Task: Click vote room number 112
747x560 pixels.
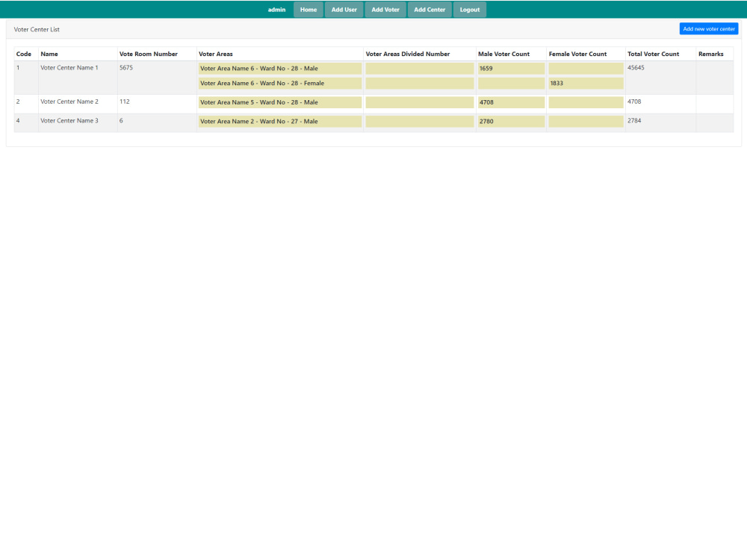Action: click(x=124, y=102)
